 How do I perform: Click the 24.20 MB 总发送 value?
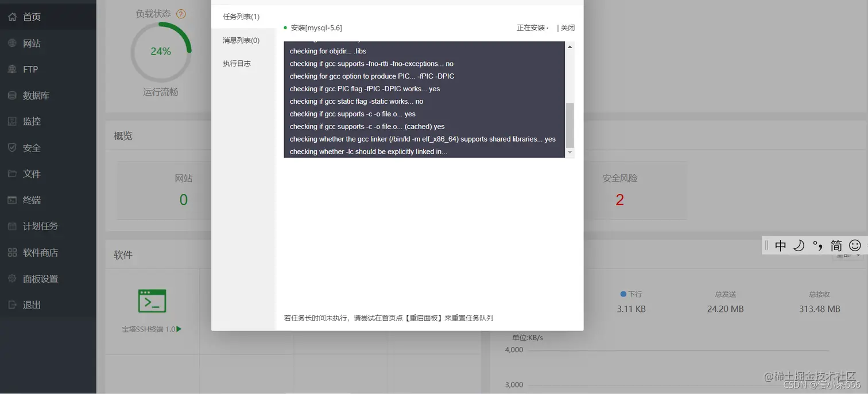click(x=726, y=309)
